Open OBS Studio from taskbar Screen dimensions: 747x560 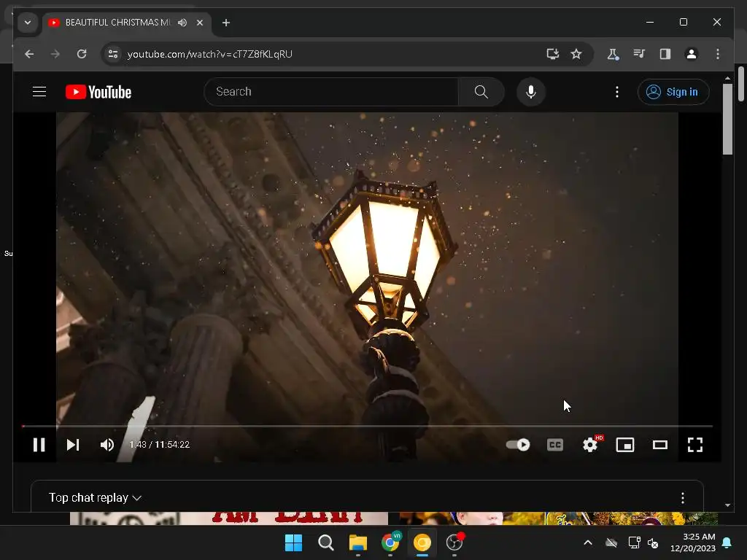point(454,542)
